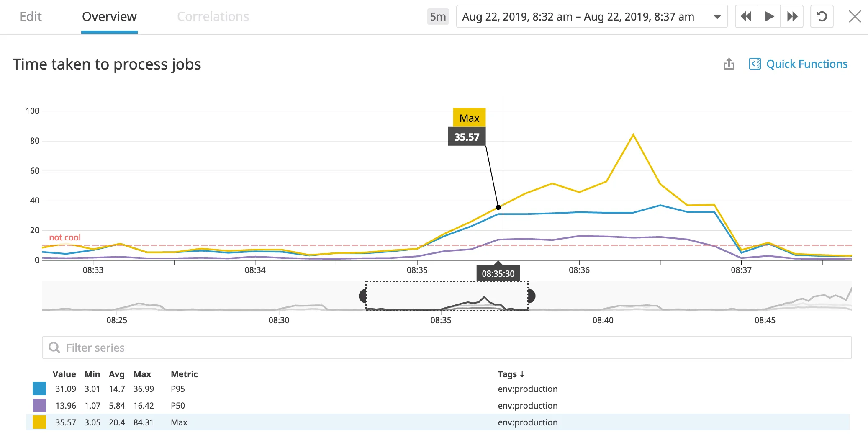
Task: Sort by the Tags column arrow
Action: coord(522,374)
